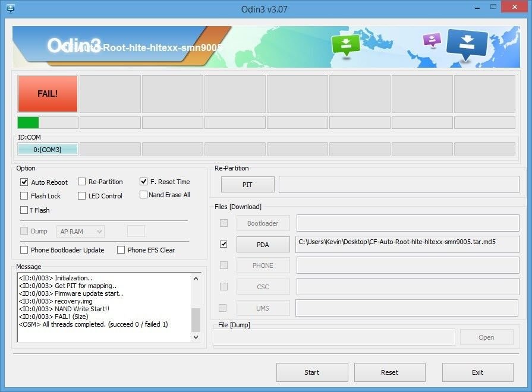The width and height of the screenshot is (532, 392).
Task: Tick the LED Control checkbox
Action: (x=82, y=195)
